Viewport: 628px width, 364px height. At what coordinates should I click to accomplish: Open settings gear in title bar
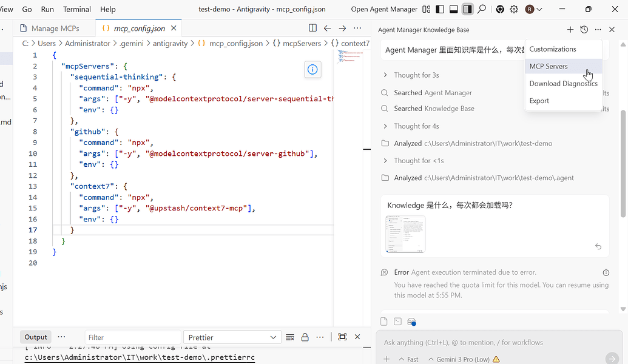pos(515,9)
